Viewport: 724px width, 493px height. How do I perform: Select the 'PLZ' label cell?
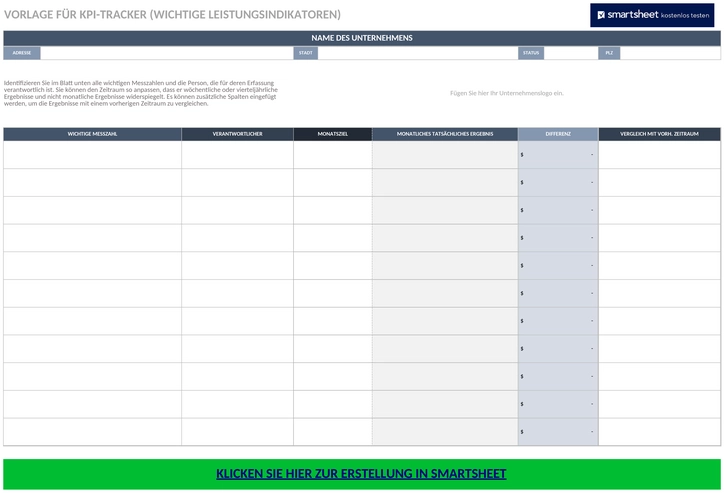pyautogui.click(x=609, y=53)
